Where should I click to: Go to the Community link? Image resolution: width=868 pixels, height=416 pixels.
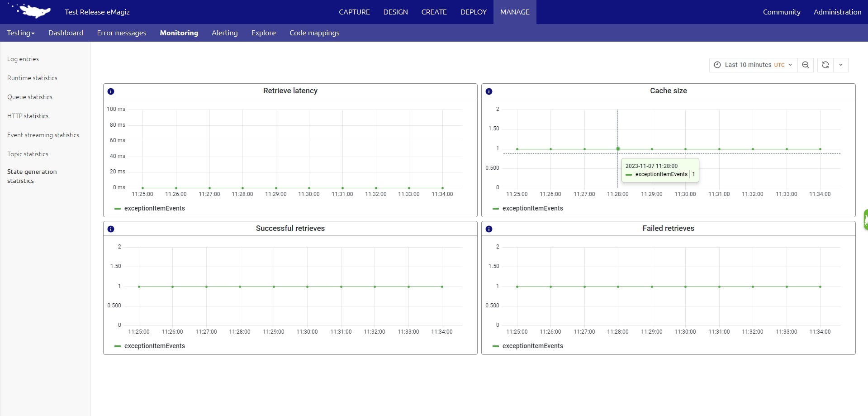[781, 12]
